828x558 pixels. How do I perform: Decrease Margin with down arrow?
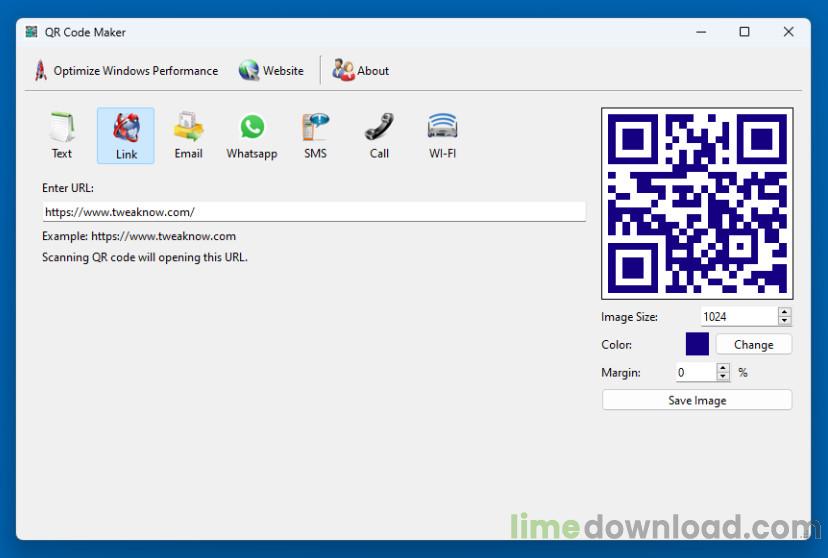pos(723,377)
